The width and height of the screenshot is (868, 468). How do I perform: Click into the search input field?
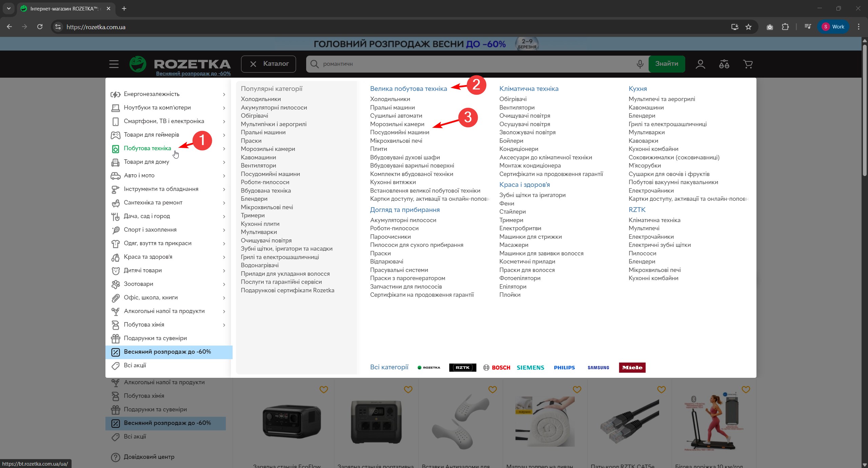(x=475, y=64)
